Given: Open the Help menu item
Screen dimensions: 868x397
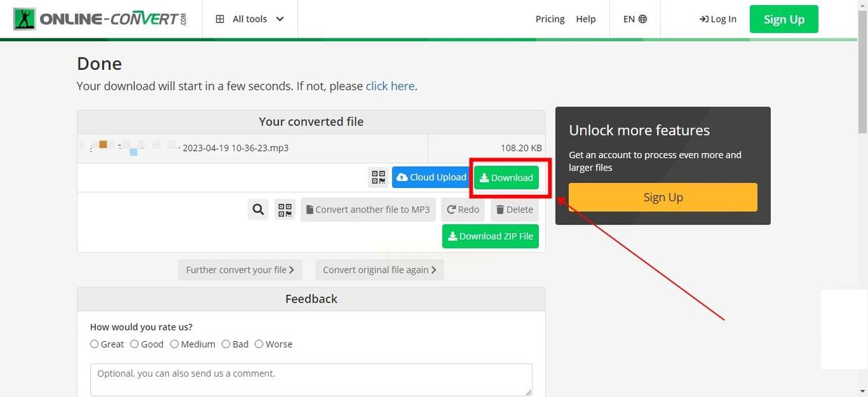Looking at the screenshot, I should [586, 19].
